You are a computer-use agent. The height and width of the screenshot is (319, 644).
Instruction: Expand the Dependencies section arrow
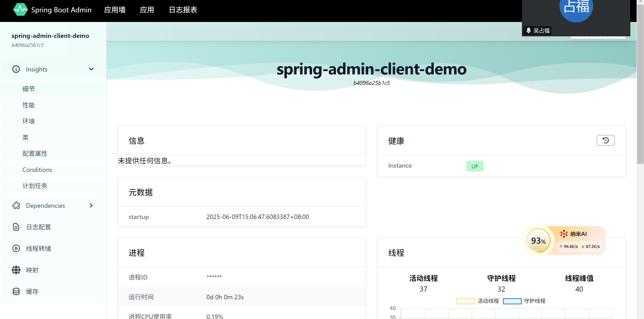pyautogui.click(x=91, y=205)
